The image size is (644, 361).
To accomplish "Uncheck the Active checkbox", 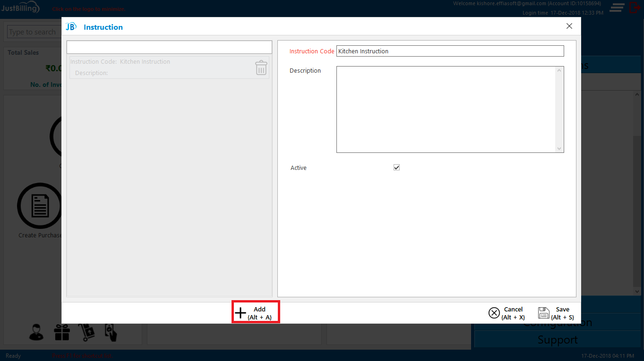I will click(396, 168).
